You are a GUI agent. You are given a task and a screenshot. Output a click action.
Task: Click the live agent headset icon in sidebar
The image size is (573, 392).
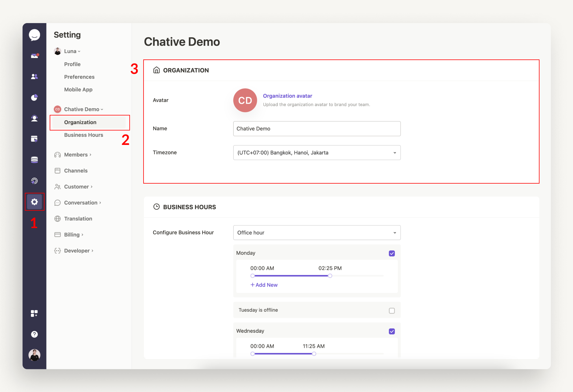tap(34, 118)
